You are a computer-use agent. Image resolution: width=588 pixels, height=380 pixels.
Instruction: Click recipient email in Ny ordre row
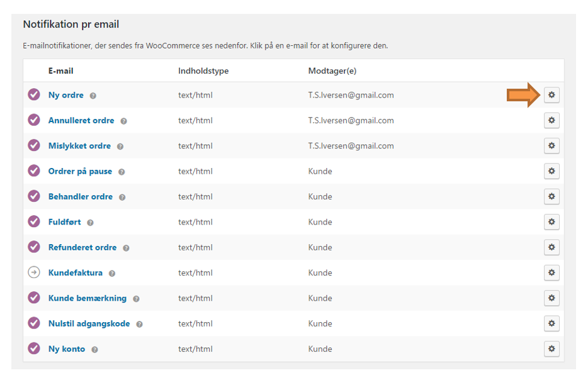click(351, 95)
